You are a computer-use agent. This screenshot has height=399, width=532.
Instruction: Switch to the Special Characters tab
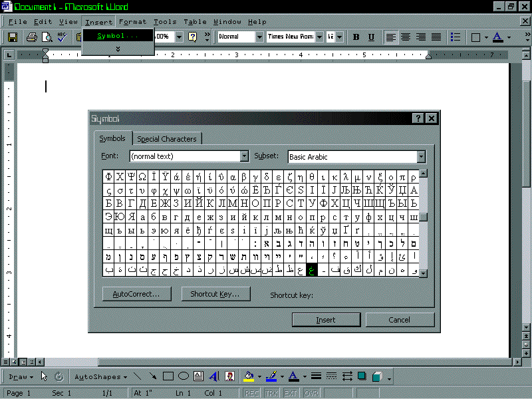(167, 139)
